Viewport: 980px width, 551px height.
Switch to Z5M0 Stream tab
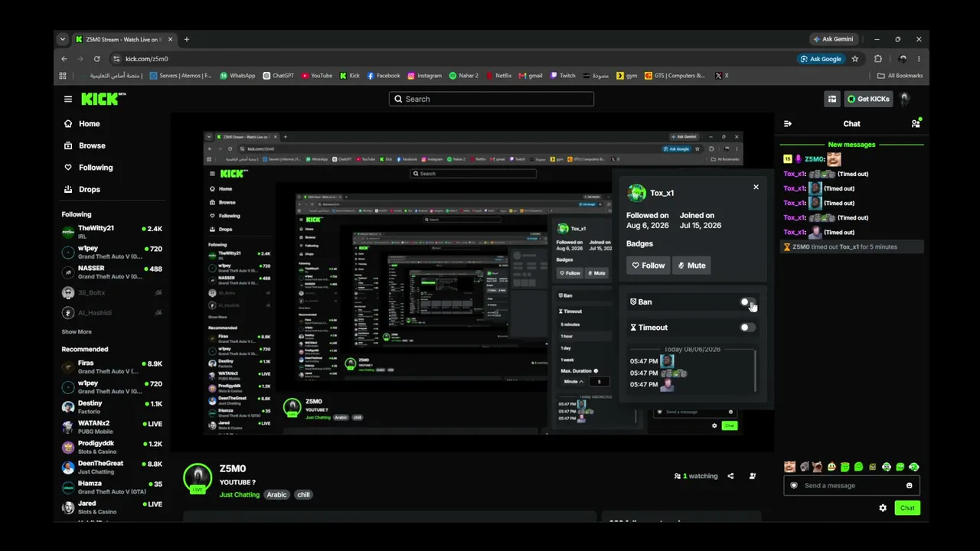tap(122, 39)
